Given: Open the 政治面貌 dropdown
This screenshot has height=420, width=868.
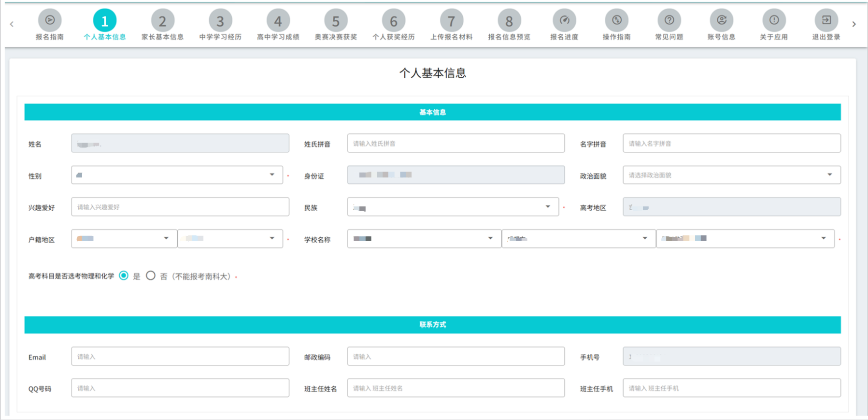Looking at the screenshot, I should point(731,175).
